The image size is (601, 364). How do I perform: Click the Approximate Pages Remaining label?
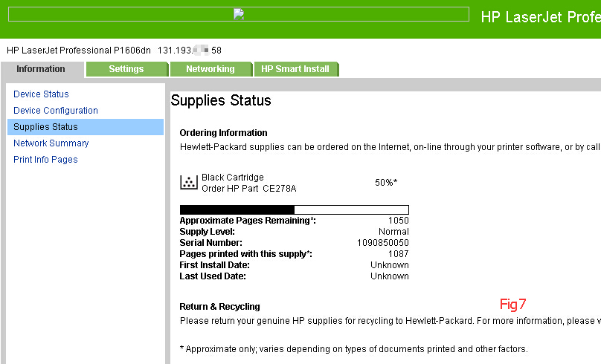click(x=248, y=221)
